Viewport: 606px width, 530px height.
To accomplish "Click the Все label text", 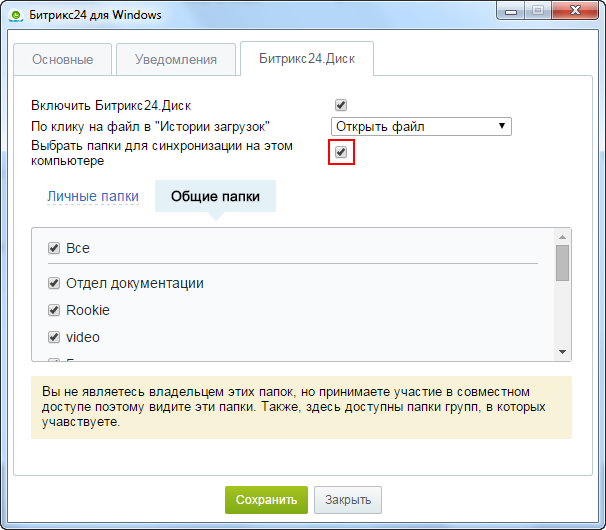I will [78, 248].
